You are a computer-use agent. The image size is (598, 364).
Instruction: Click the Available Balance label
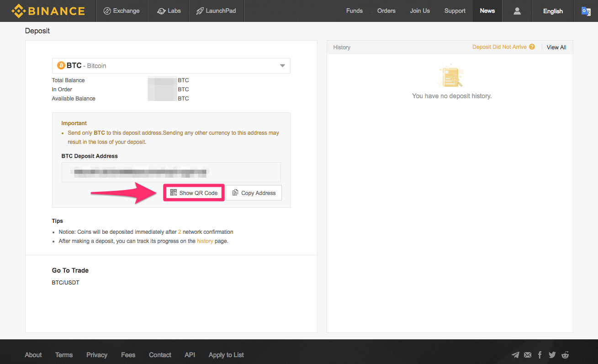click(74, 99)
